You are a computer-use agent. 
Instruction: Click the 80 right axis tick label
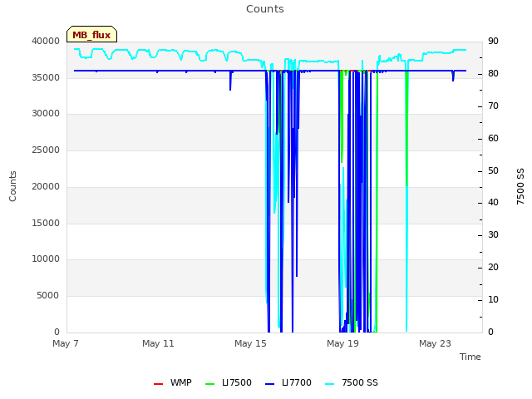(x=493, y=74)
